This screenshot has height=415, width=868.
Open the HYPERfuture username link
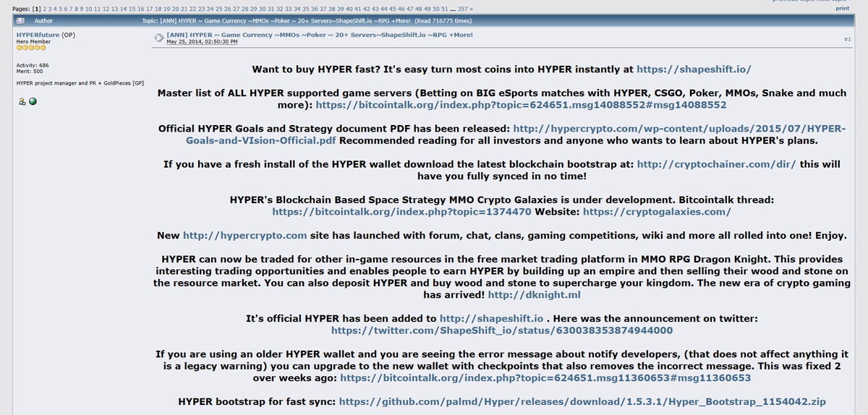38,35
